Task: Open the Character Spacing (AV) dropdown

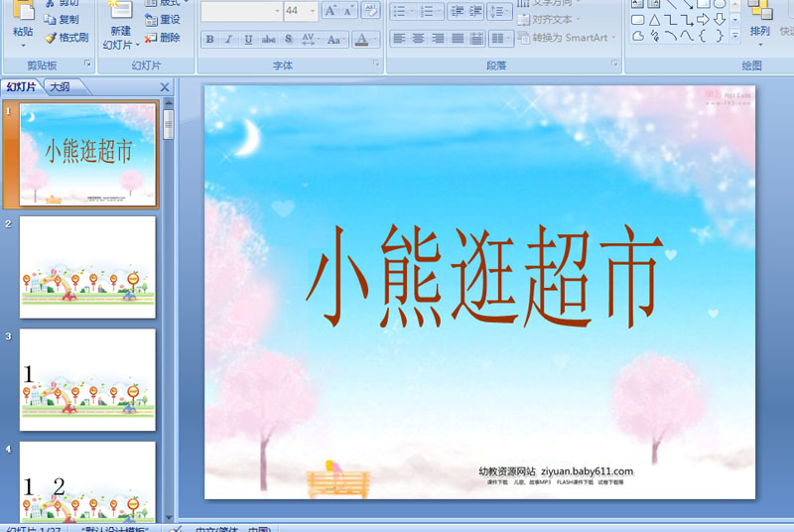Action: pyautogui.click(x=311, y=39)
